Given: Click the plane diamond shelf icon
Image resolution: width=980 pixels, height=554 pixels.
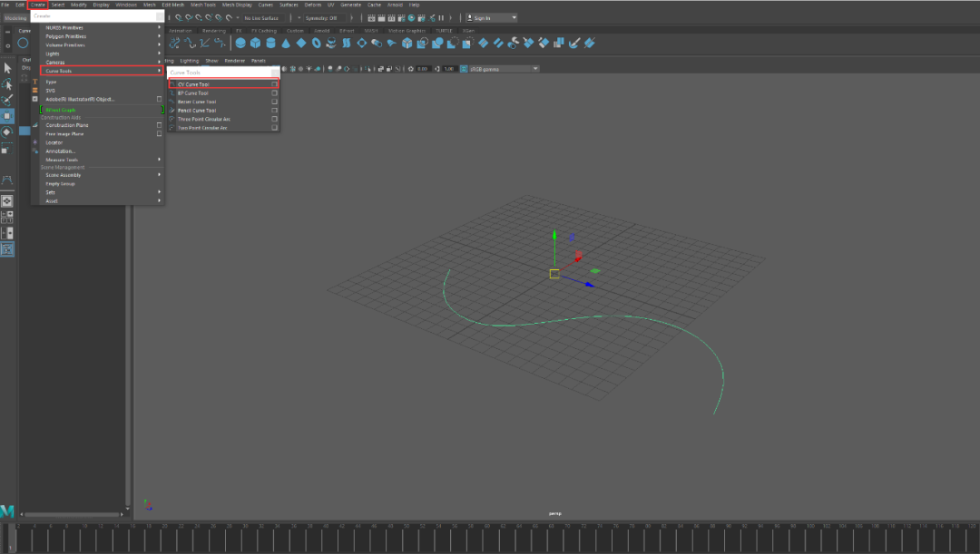Looking at the screenshot, I should tap(301, 44).
